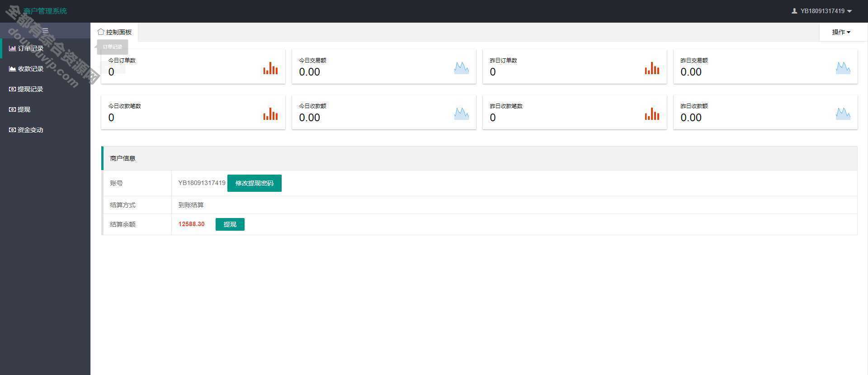Open 订单记录 in the sidebar

pyautogui.click(x=45, y=48)
